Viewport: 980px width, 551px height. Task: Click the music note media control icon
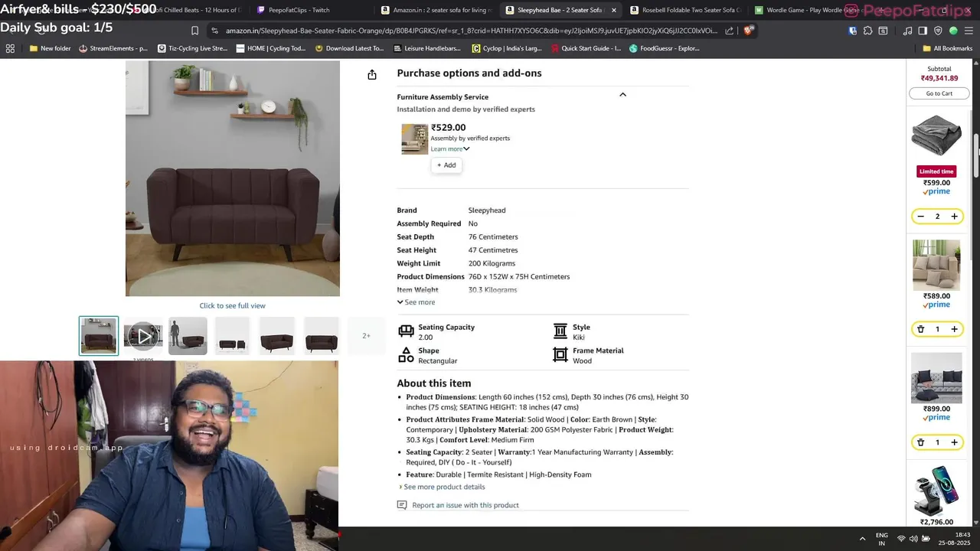(x=908, y=31)
